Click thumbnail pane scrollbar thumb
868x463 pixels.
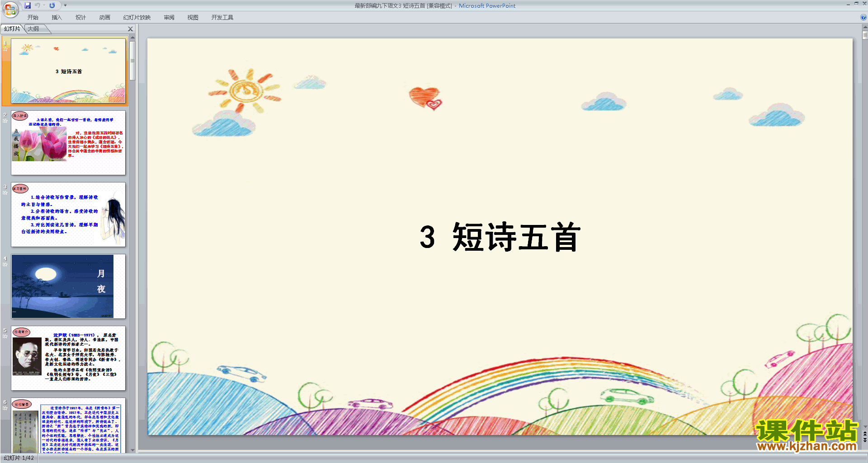point(132,61)
